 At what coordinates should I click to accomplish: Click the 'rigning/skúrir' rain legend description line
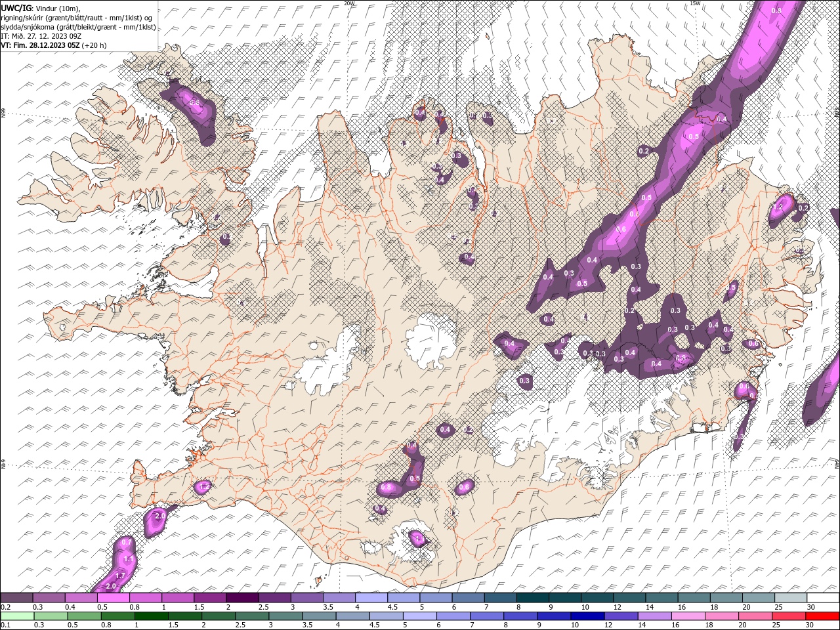point(77,17)
